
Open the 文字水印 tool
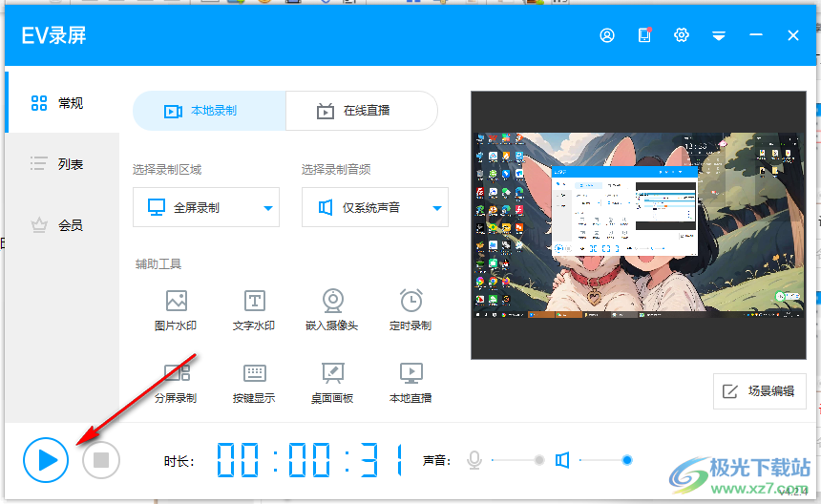coord(254,310)
